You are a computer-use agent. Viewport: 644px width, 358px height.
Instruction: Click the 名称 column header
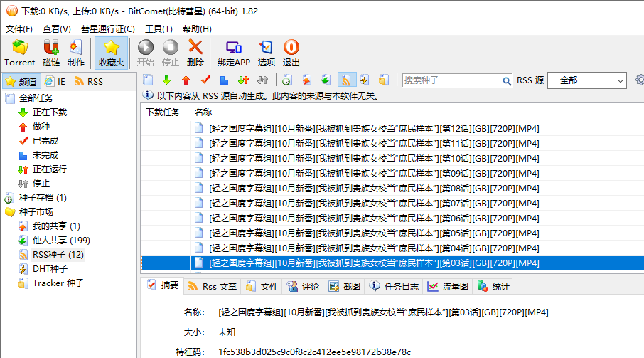[203, 112]
